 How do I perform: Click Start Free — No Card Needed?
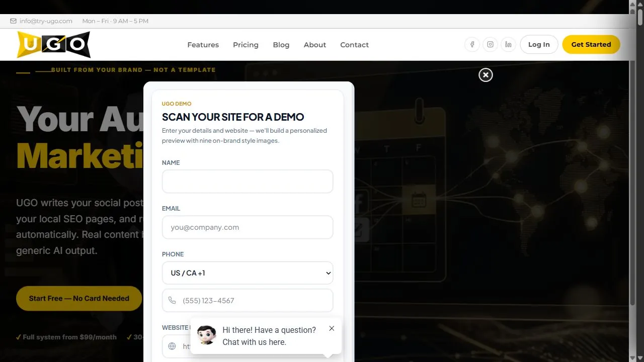[79, 298]
